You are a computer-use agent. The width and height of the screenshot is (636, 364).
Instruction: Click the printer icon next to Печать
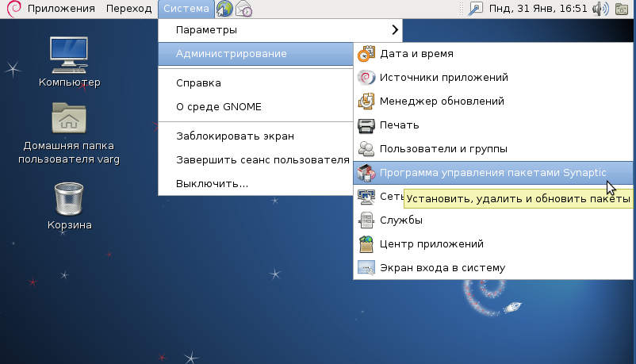366,125
